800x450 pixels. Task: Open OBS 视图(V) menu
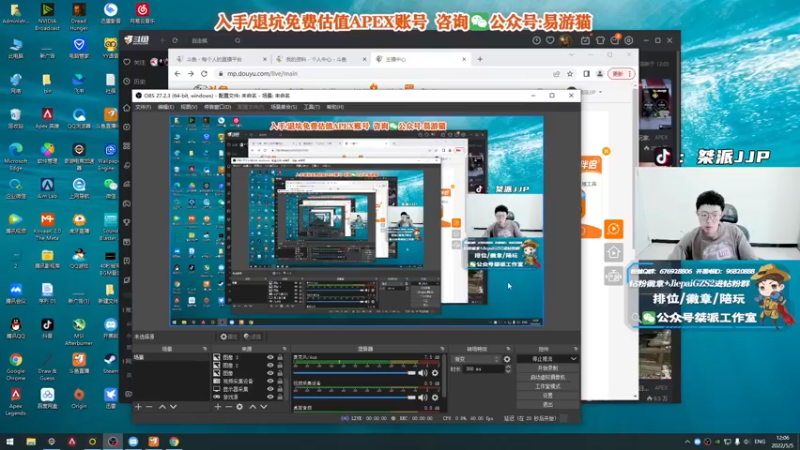[189, 107]
